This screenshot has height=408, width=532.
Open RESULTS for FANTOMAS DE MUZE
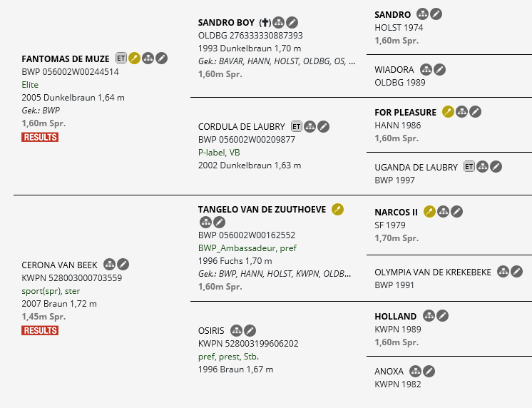tap(40, 137)
